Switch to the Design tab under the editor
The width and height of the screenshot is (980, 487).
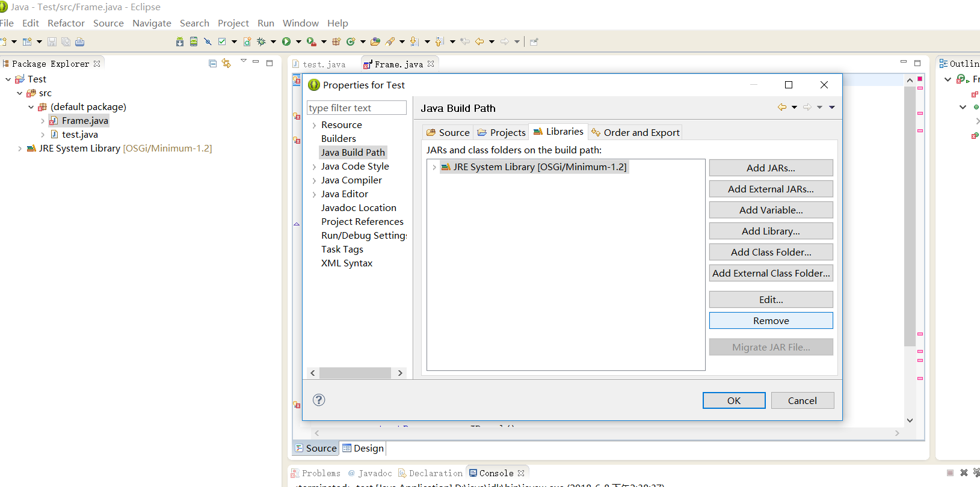(363, 448)
